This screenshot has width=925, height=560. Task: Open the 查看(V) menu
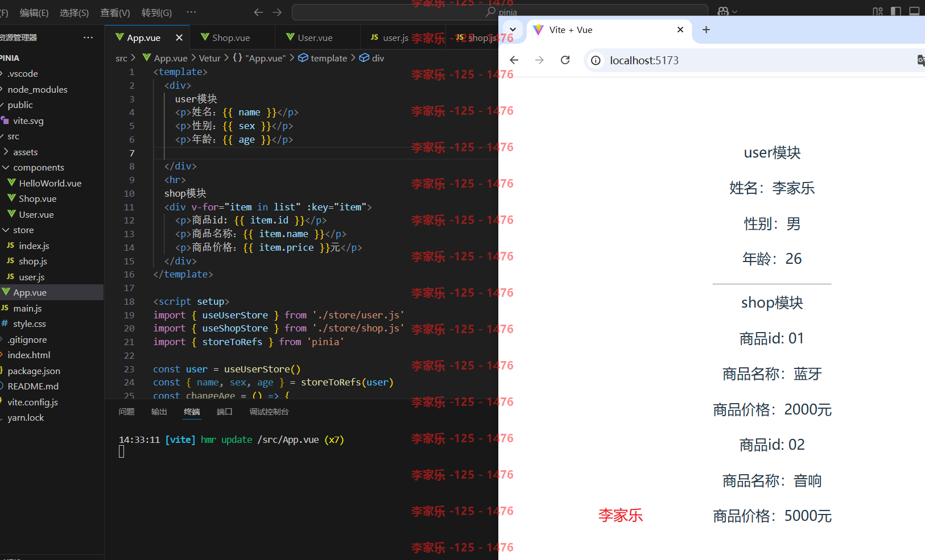click(115, 13)
